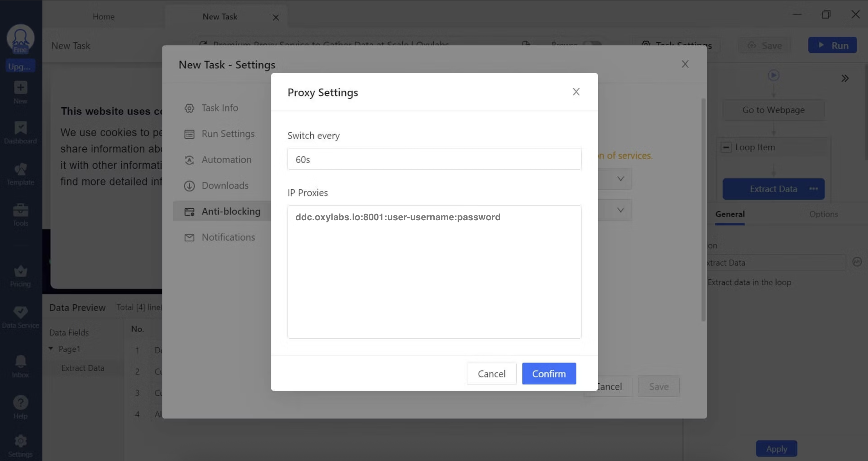
Task: Open the Pricing crown icon
Action: tap(21, 271)
